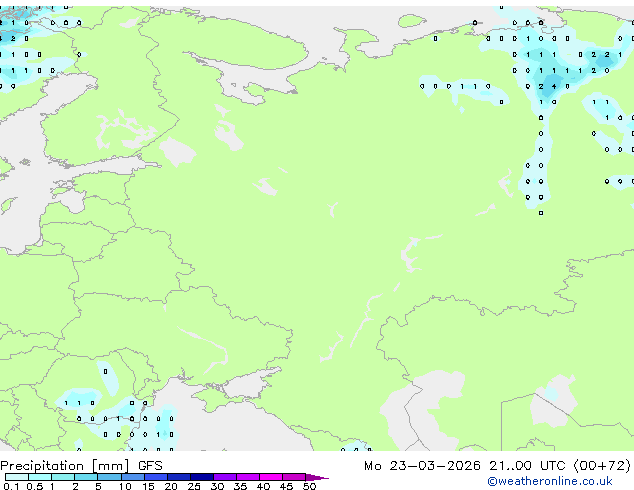Select the 15–20 mm legend swatch
Image resolution: width=634 pixels, height=490 pixels.
tap(156, 477)
